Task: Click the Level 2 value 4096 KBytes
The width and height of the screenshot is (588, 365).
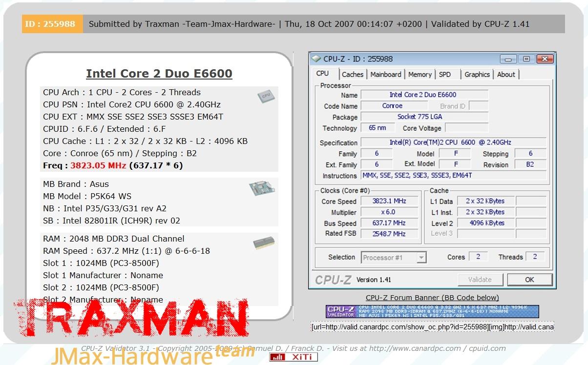Action: [x=485, y=223]
